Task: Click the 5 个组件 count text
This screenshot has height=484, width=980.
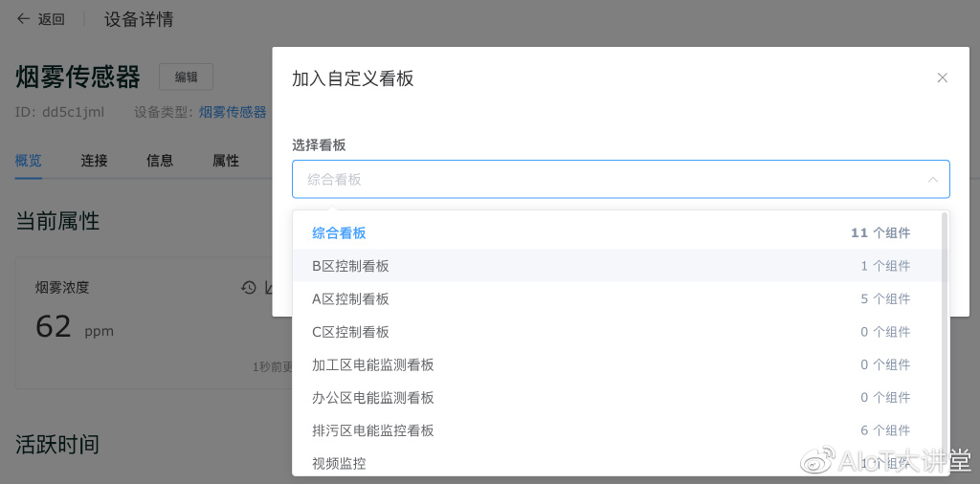Action: pyautogui.click(x=885, y=299)
